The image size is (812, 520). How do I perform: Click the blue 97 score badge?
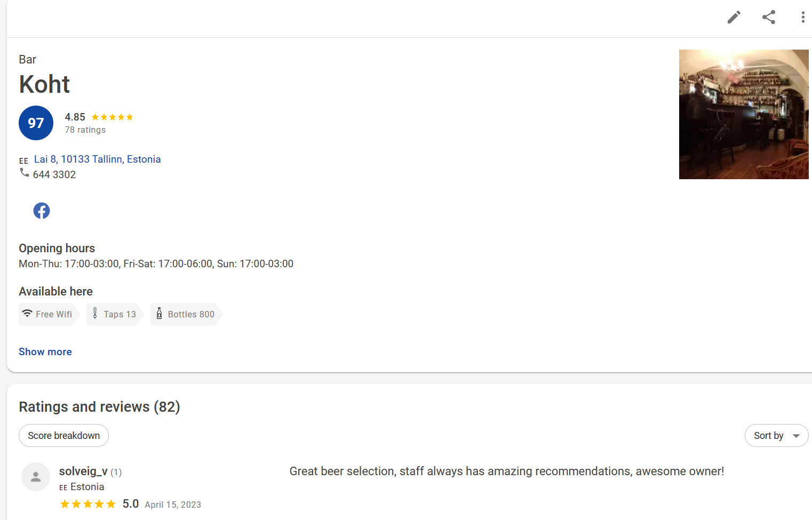(36, 123)
